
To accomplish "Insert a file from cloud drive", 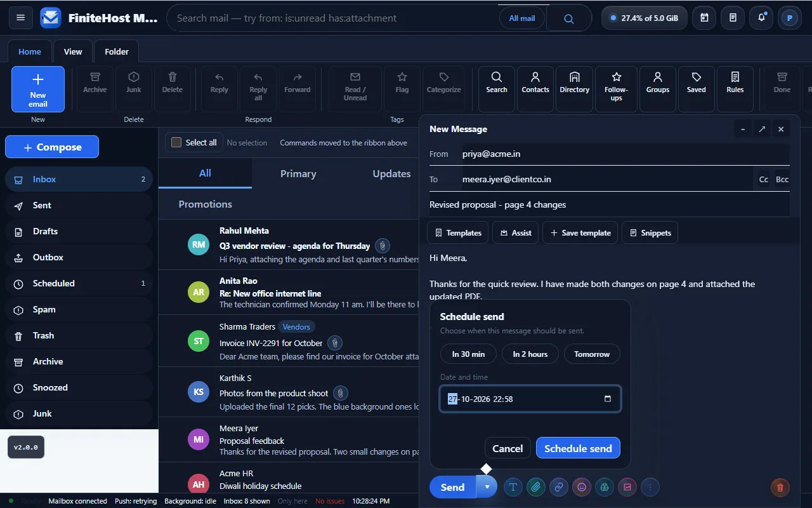I will pos(605,487).
